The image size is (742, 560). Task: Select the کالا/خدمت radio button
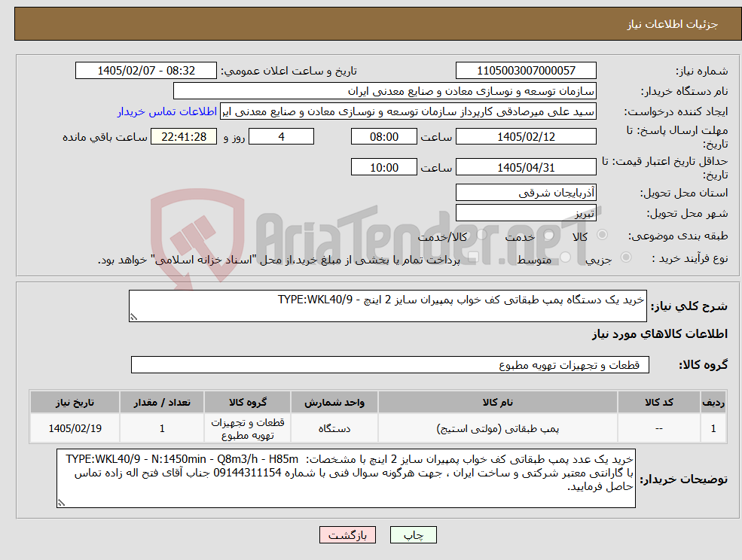click(x=481, y=235)
